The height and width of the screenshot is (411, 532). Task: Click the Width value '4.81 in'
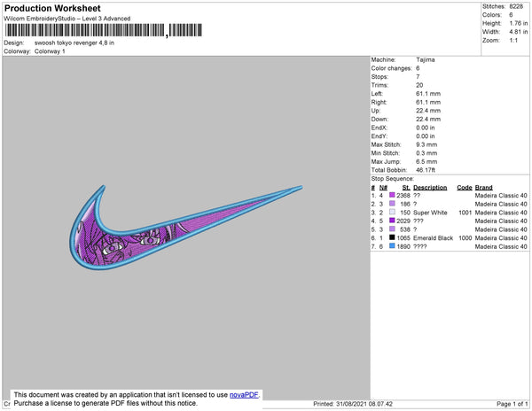[x=519, y=32]
